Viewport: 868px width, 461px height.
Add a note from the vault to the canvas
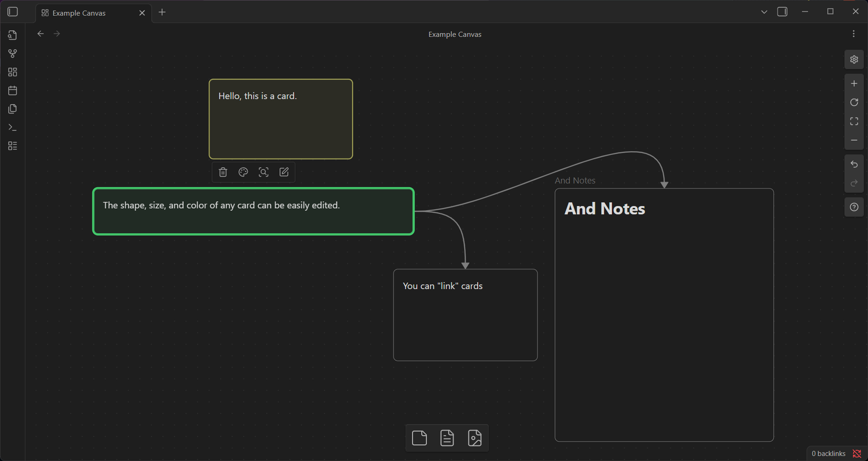[x=447, y=438]
